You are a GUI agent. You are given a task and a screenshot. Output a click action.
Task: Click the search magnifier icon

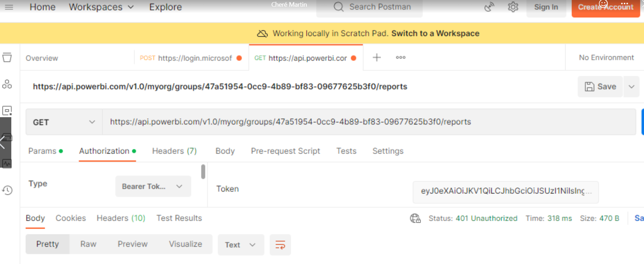pos(339,7)
